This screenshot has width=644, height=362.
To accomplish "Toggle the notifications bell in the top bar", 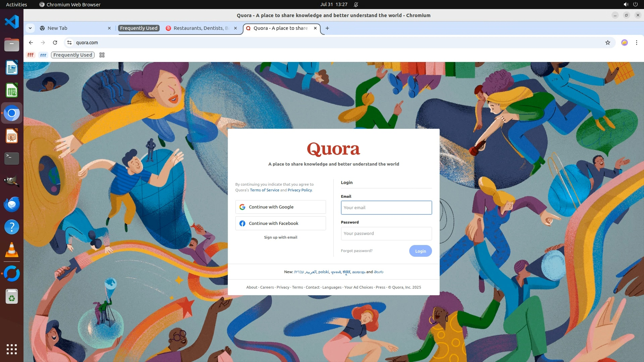I will coord(356,4).
